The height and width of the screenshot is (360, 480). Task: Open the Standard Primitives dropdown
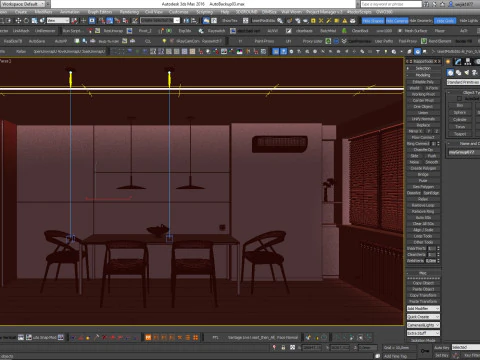click(x=463, y=82)
